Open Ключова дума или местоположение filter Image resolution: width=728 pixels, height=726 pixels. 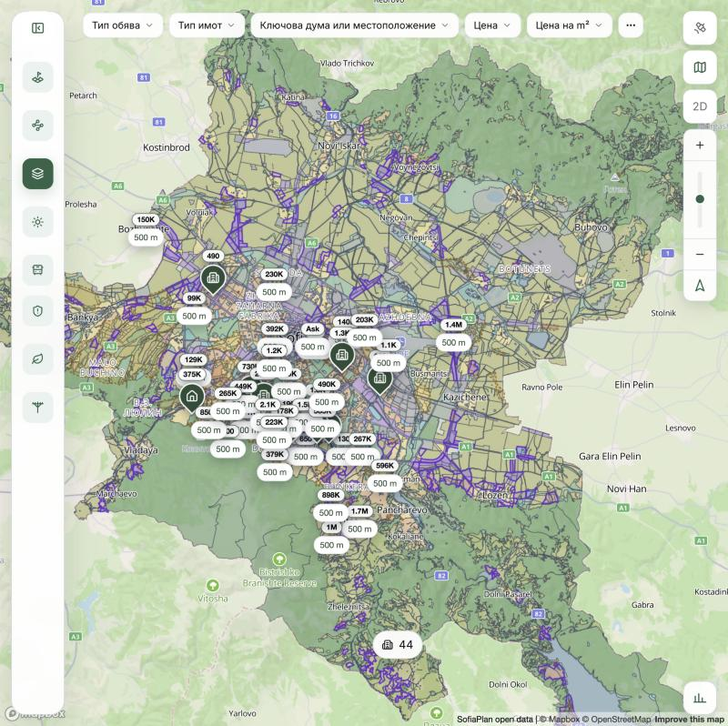tap(354, 25)
